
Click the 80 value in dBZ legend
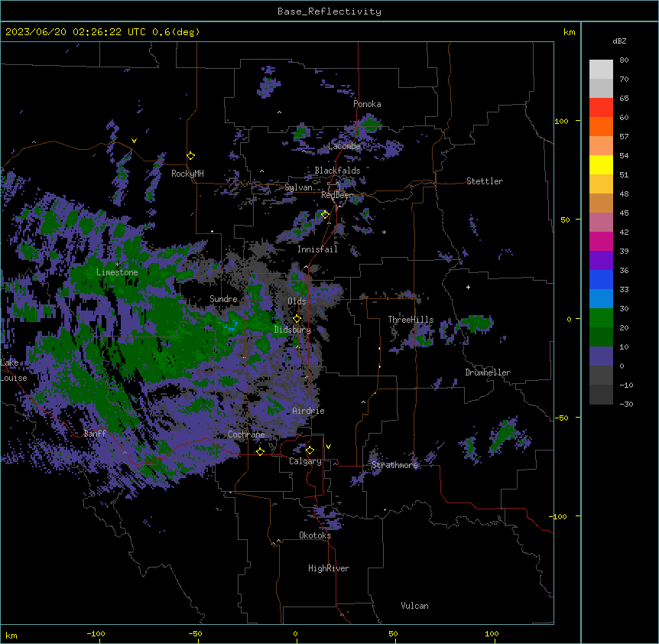coord(624,60)
